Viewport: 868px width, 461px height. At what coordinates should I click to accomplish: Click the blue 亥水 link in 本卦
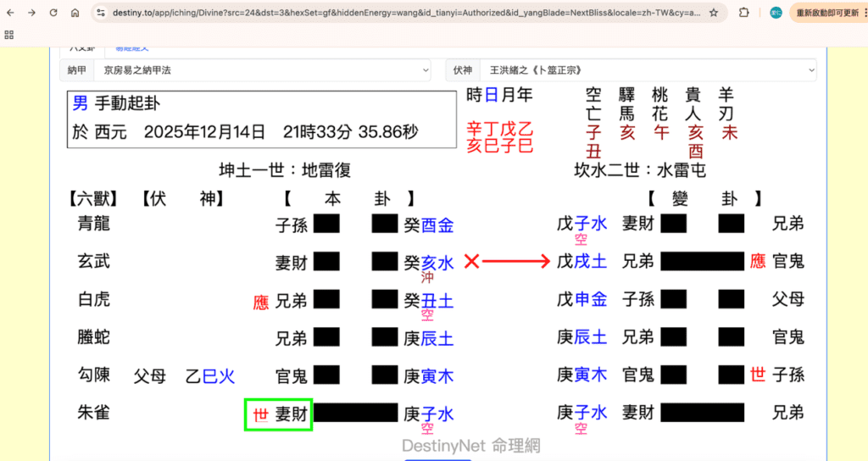tap(437, 262)
